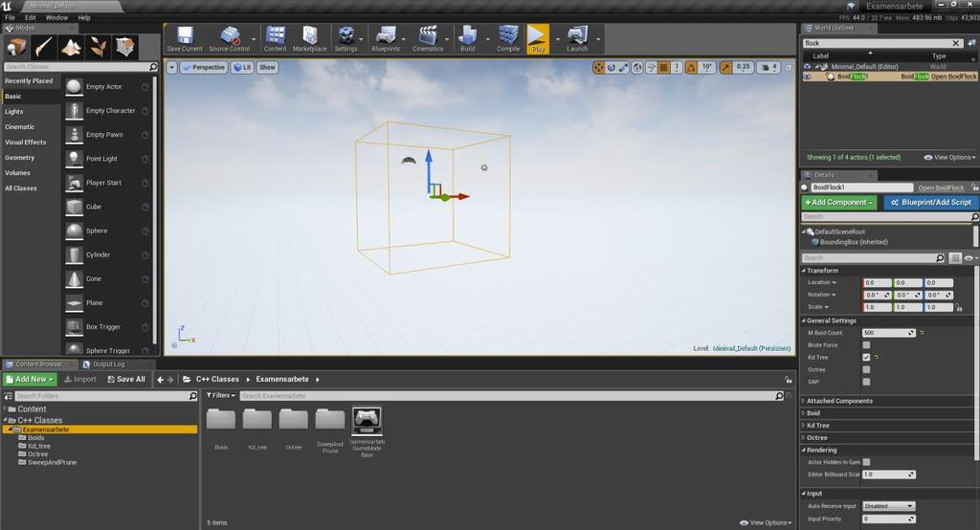Screen dimensions: 980x530
Task: Click the Compile toolbar icon
Action: tap(507, 39)
